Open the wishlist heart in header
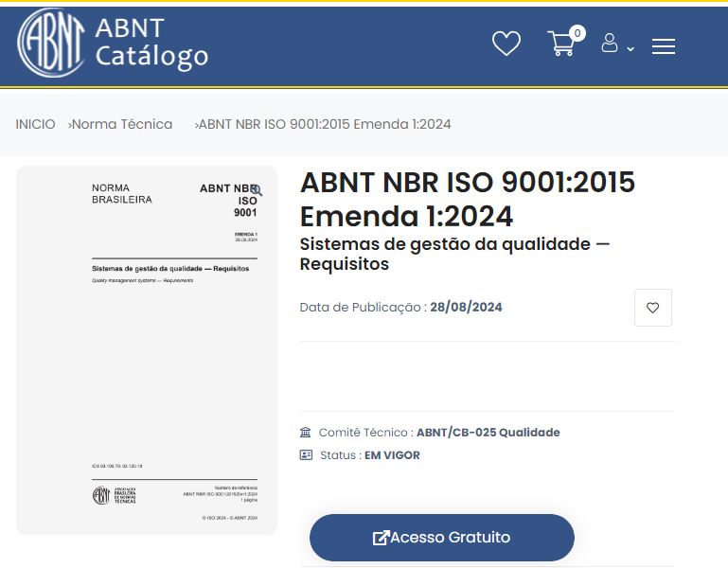 pyautogui.click(x=506, y=44)
